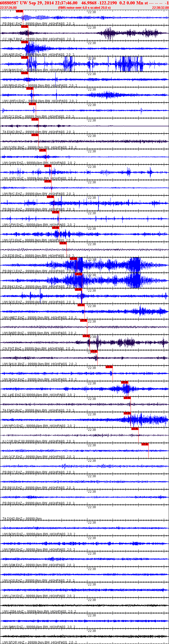This screenshot has height=644, width=169.
Task: Click the UW.JORV.EHZ station label
Action: tap(13, 178)
